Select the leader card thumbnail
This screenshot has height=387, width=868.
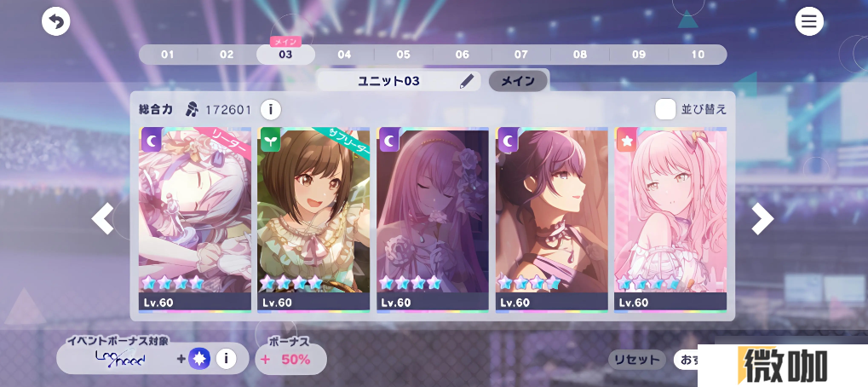[x=195, y=220]
